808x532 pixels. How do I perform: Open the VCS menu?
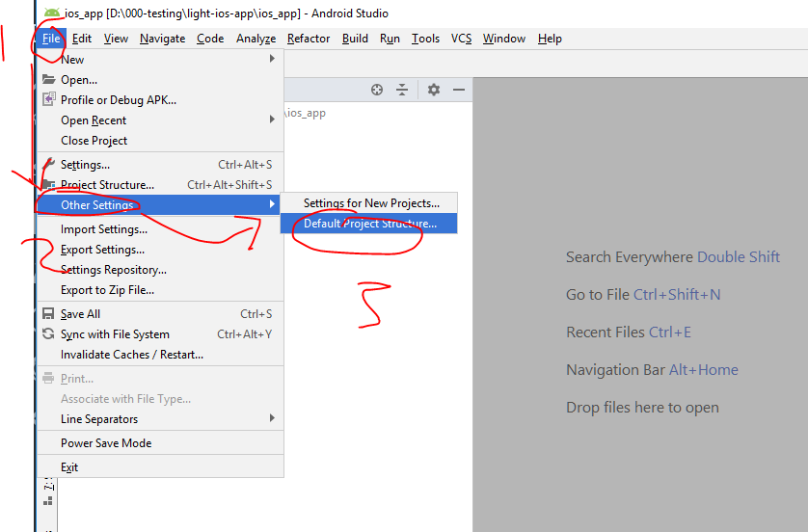(461, 39)
